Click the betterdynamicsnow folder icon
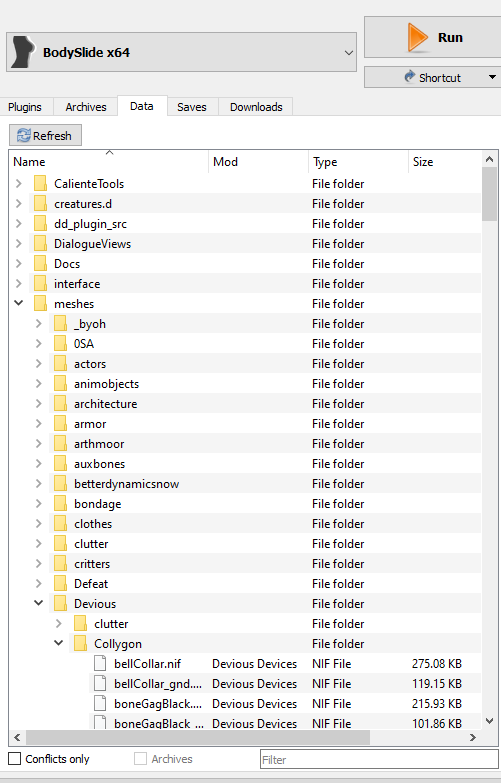This screenshot has height=783, width=501. (x=60, y=483)
